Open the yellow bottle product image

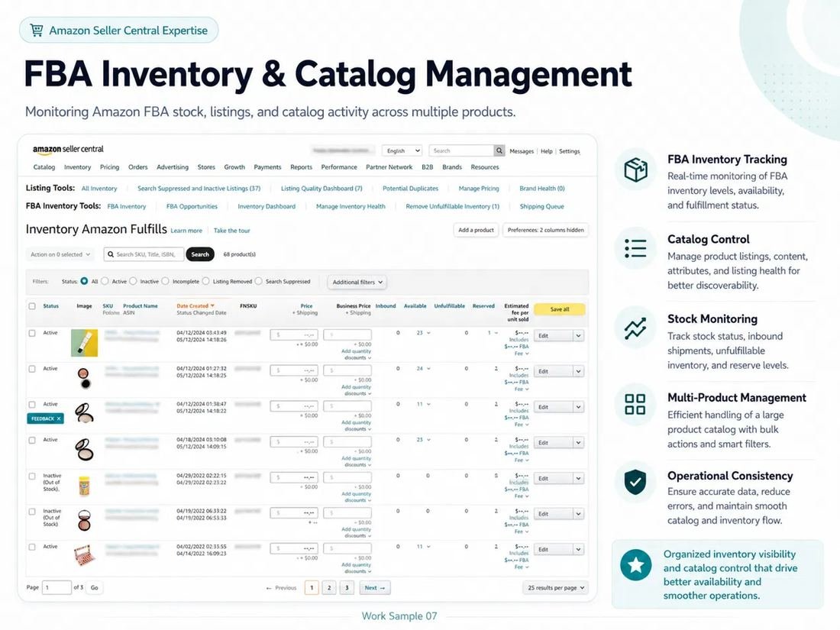(x=84, y=486)
